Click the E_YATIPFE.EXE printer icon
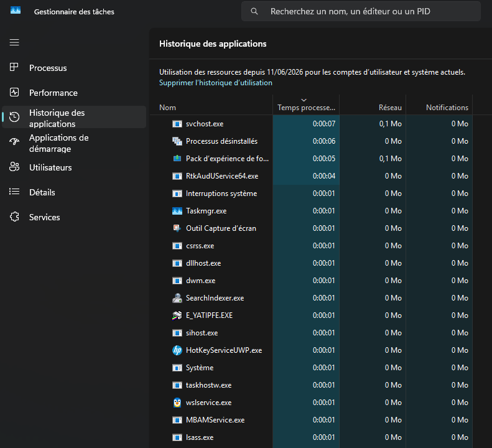Screen dimensions: 492x448 (x=177, y=315)
